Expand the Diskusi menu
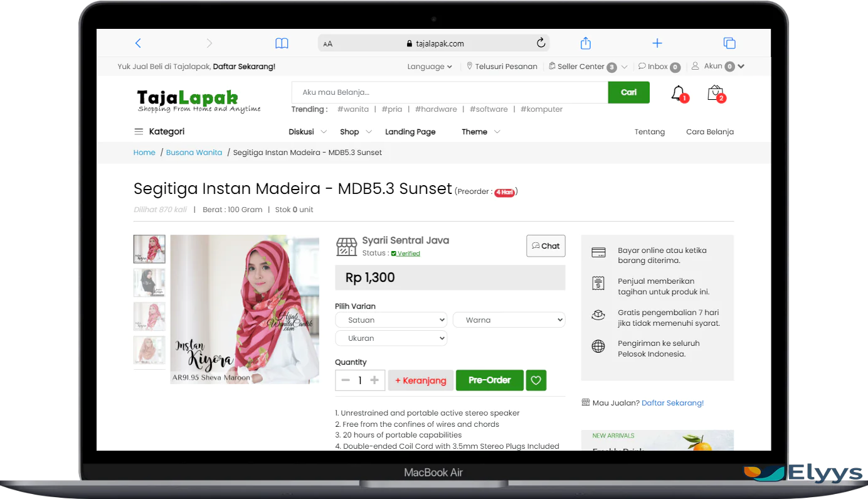The width and height of the screenshot is (868, 499). 307,132
